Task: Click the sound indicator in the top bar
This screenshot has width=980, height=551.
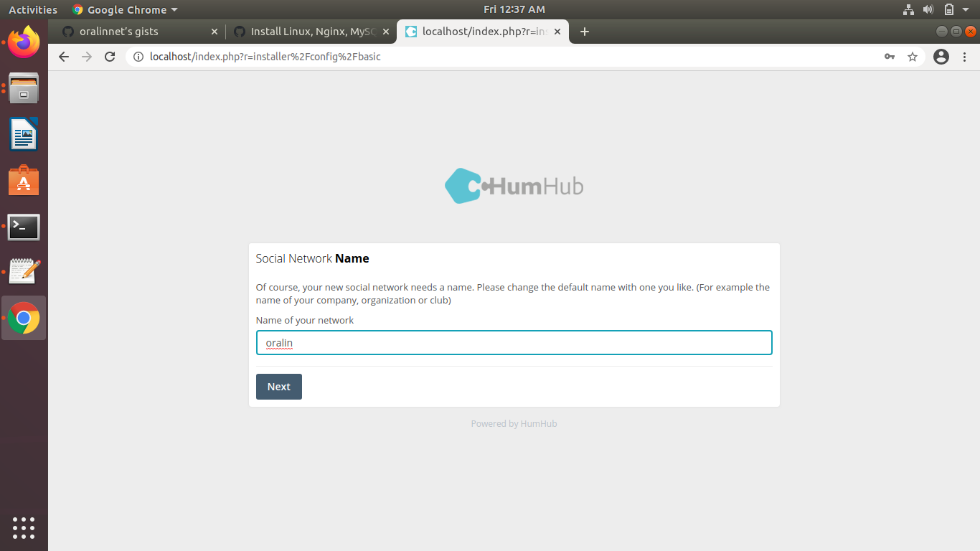Action: click(929, 9)
